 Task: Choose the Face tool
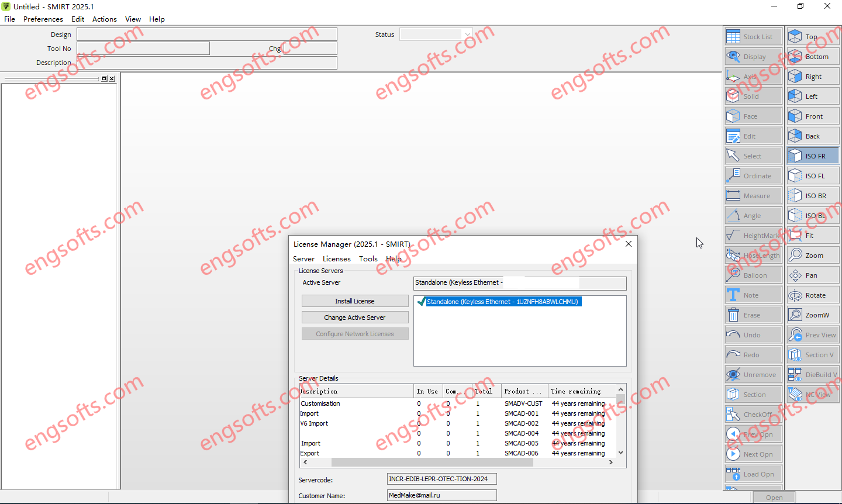pyautogui.click(x=753, y=116)
